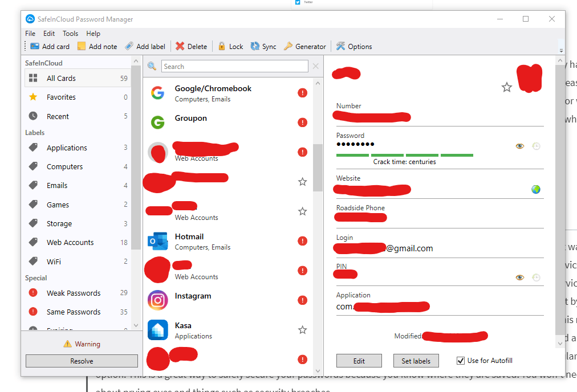
Task: Open Website with the globe icon
Action: pos(536,189)
